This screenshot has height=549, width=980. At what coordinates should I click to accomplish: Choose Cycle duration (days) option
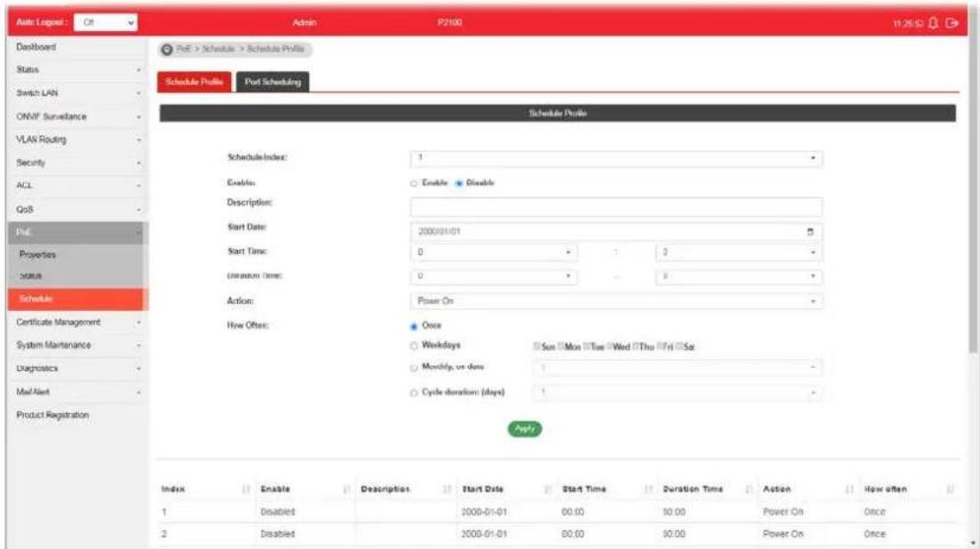point(414,393)
